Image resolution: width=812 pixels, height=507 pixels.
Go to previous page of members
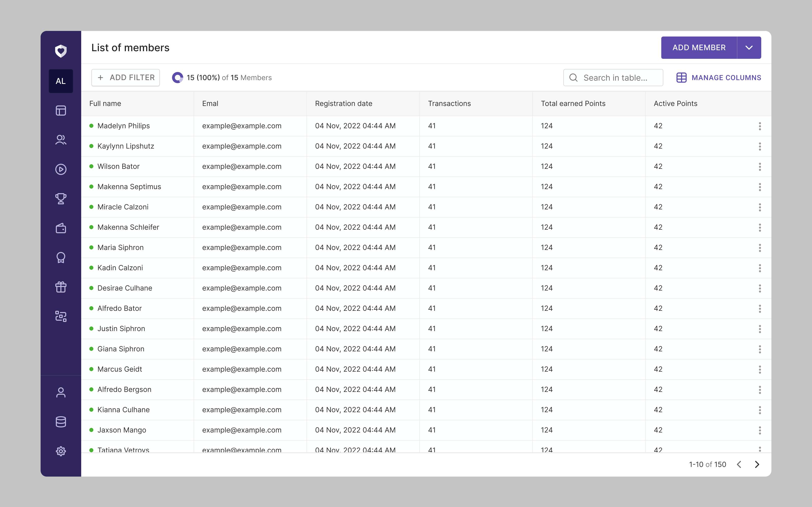[739, 464]
